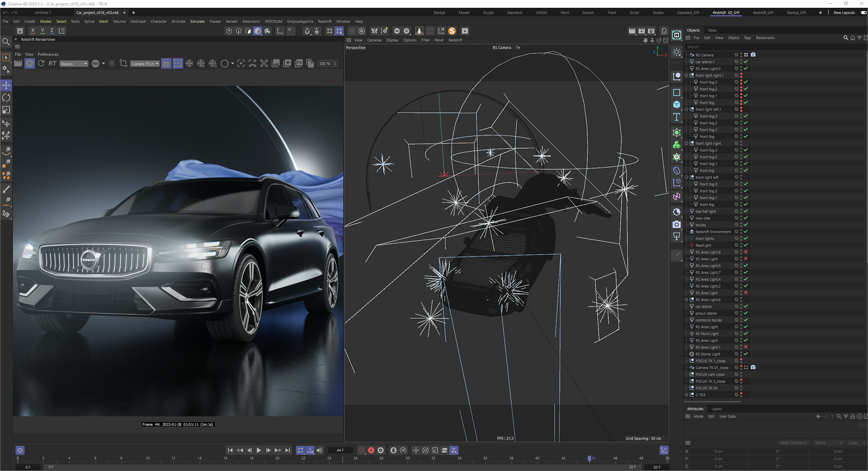Open the Camera TK14 dropdown
The width and height of the screenshot is (868, 471).
tap(145, 64)
